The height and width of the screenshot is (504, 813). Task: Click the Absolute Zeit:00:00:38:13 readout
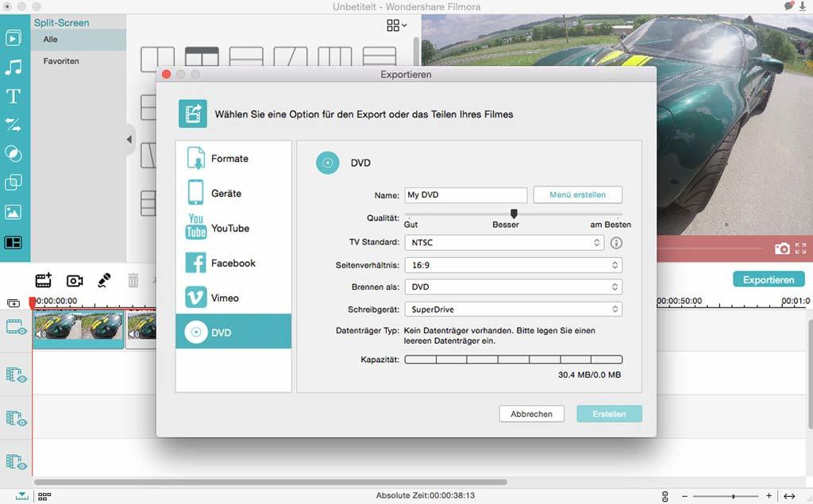click(x=426, y=496)
